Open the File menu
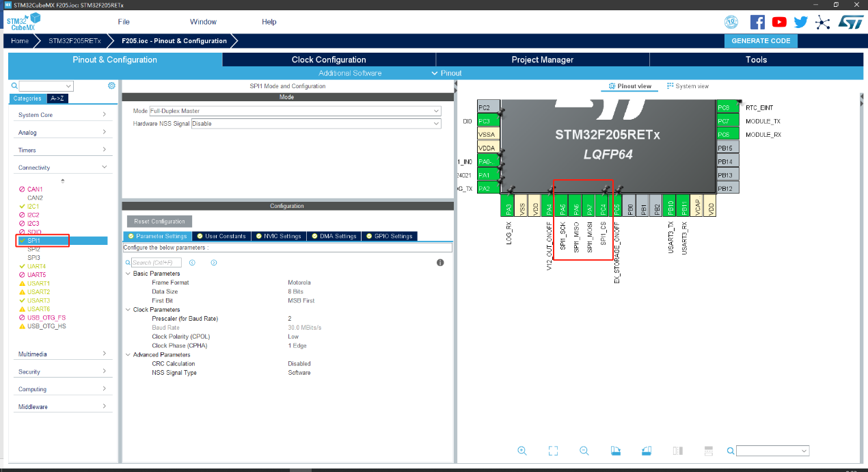The width and height of the screenshot is (868, 472). (x=124, y=22)
